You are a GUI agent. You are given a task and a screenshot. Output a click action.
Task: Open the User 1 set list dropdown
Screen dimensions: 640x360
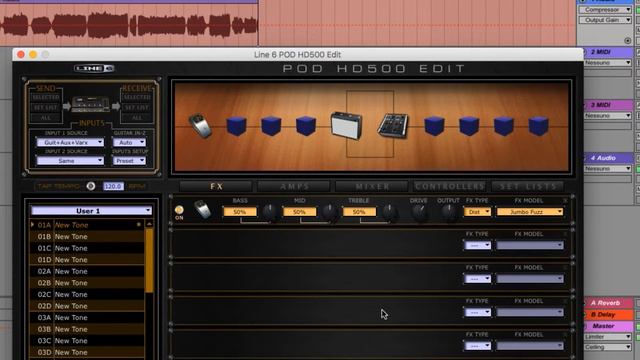pyautogui.click(x=91, y=211)
